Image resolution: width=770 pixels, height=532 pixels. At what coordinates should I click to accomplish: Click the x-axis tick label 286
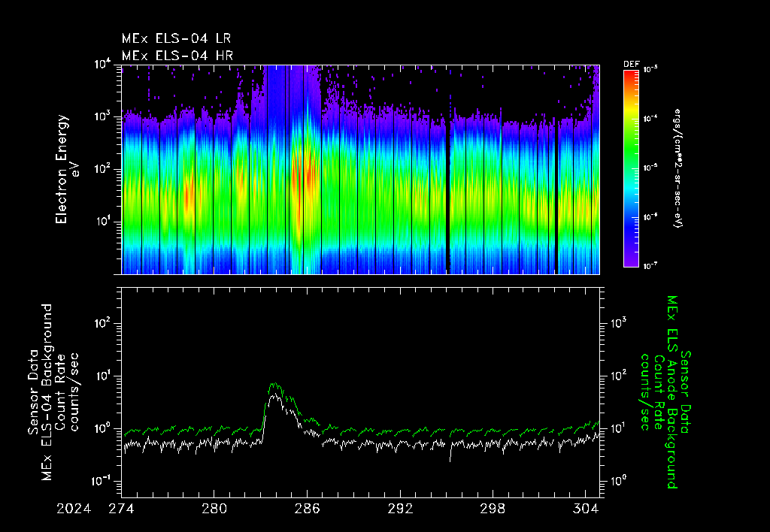tap(307, 509)
